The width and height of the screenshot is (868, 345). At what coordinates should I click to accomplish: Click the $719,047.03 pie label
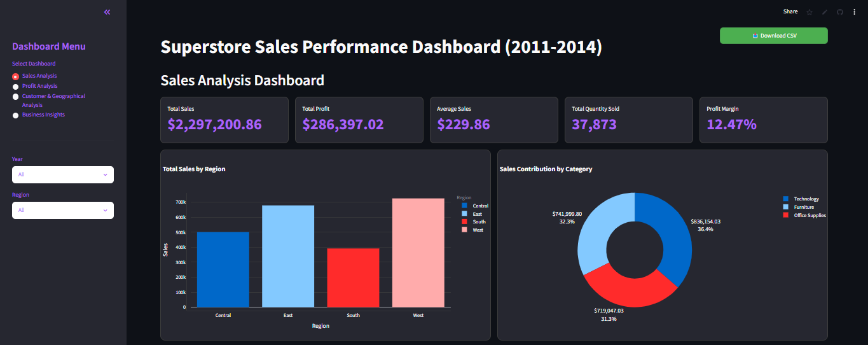coord(609,311)
